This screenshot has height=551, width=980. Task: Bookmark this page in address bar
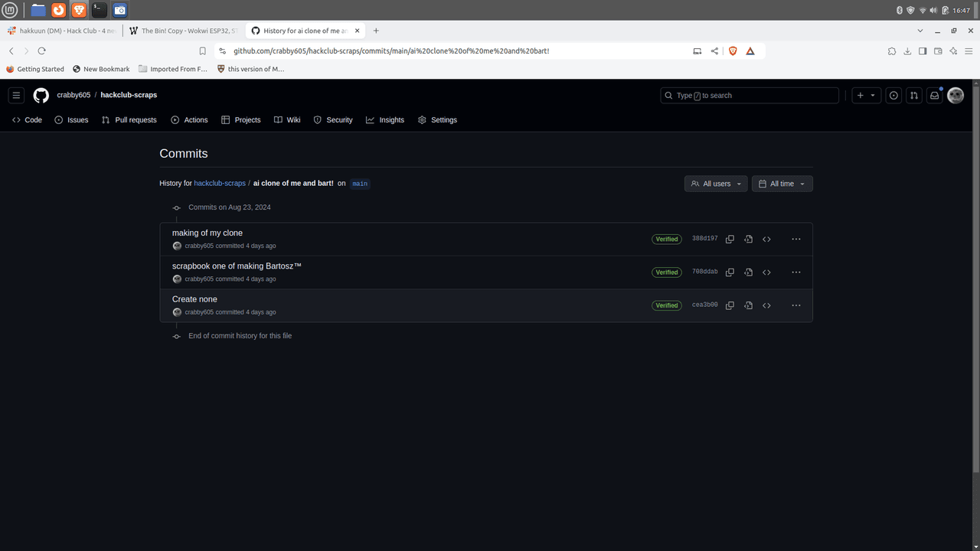202,51
